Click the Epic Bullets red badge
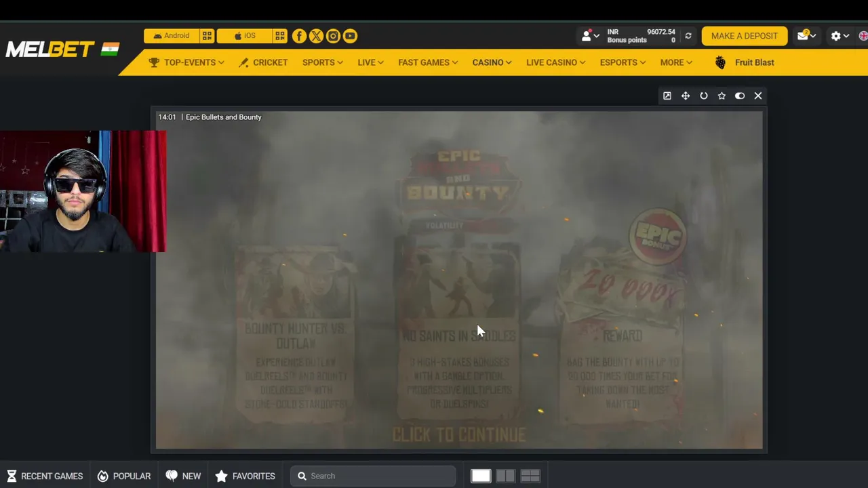 (657, 237)
